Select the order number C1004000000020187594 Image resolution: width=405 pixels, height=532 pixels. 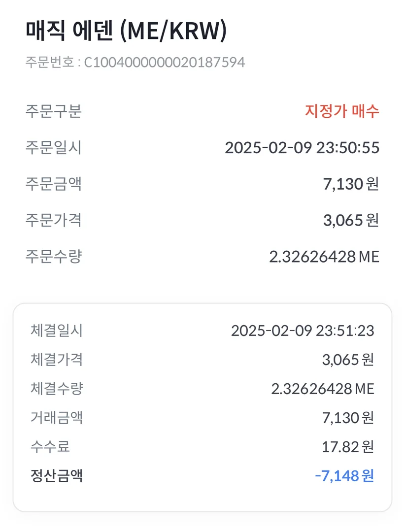[x=165, y=63]
